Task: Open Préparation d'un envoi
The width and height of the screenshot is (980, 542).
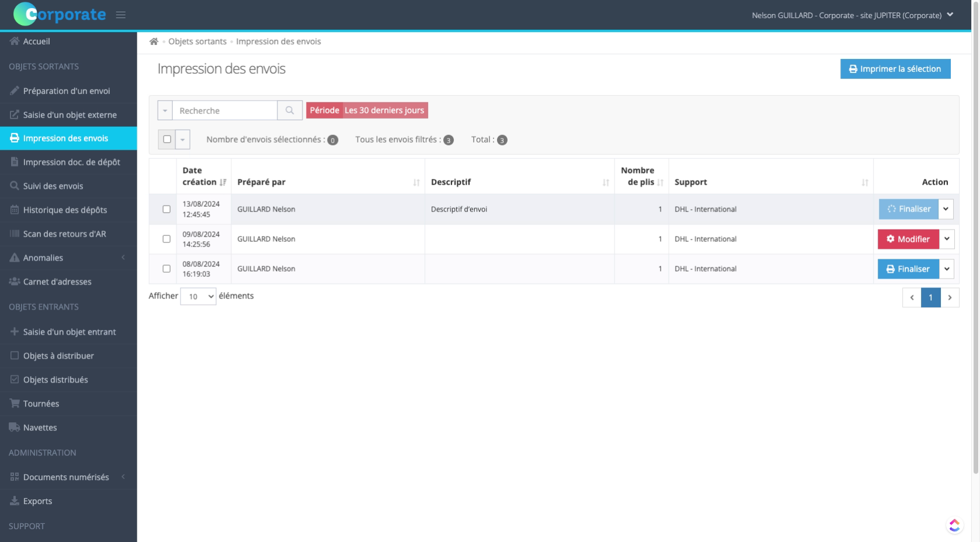Action: [68, 91]
